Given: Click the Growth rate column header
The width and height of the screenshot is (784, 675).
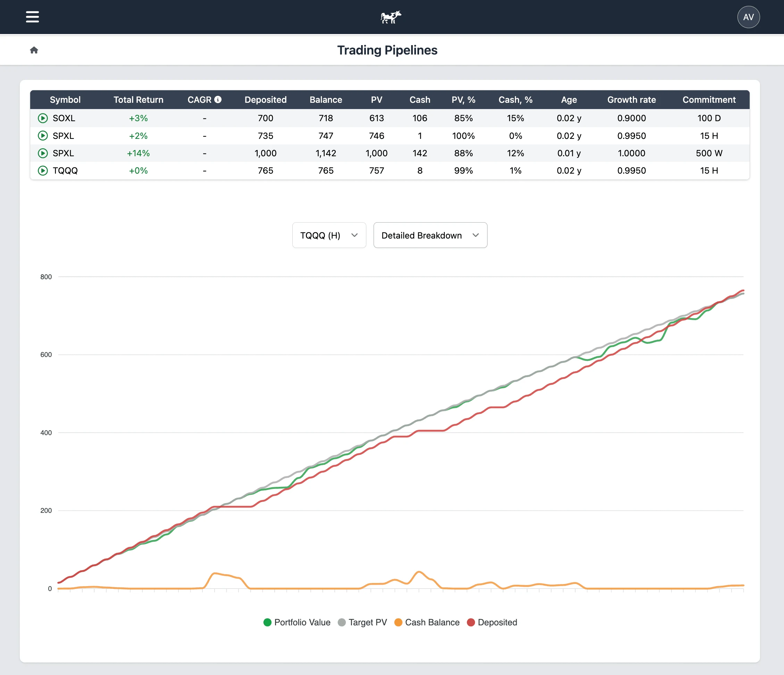Looking at the screenshot, I should [x=631, y=100].
